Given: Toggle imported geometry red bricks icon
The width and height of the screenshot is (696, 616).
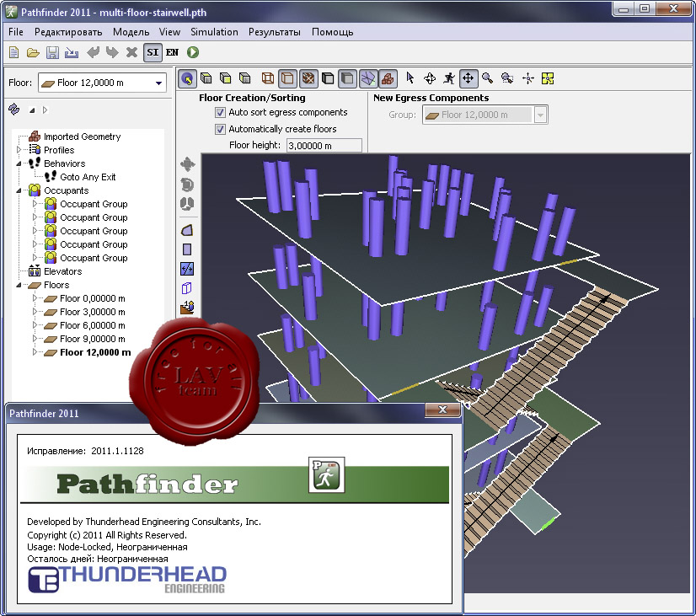Looking at the screenshot, I should click(387, 78).
